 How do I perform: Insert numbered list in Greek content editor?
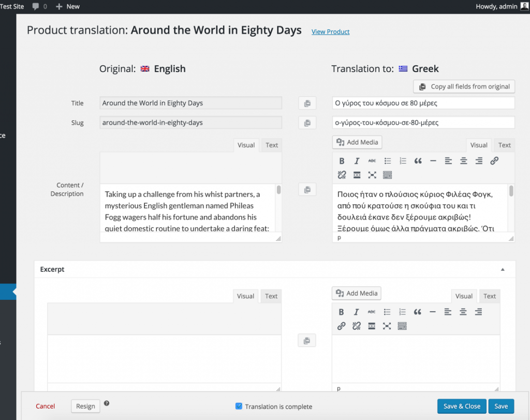click(x=403, y=161)
